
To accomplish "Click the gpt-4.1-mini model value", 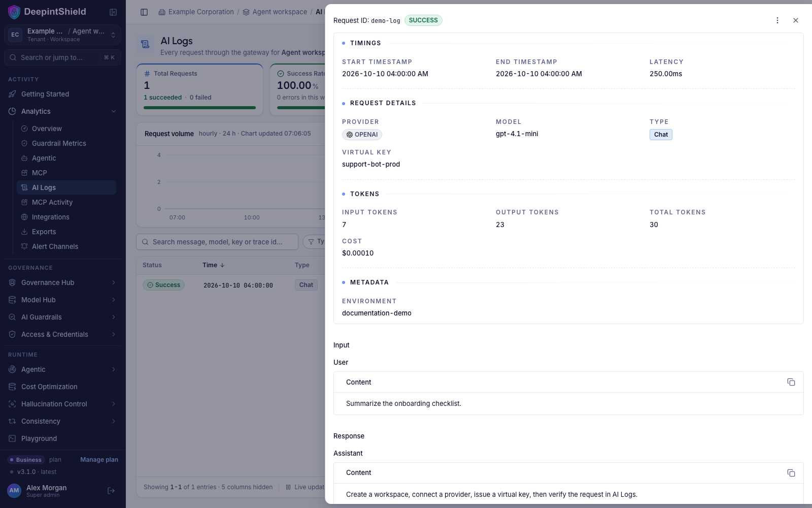I will [517, 134].
